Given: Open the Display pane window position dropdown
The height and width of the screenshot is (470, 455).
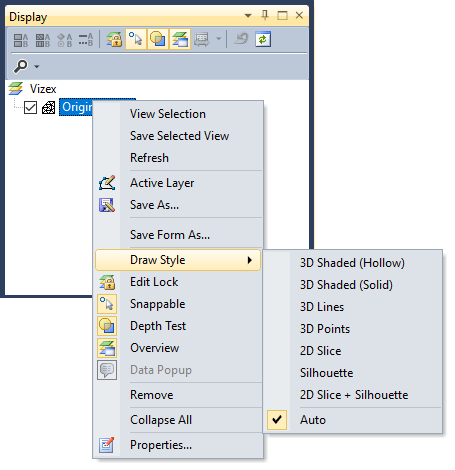Looking at the screenshot, I should pos(248,15).
